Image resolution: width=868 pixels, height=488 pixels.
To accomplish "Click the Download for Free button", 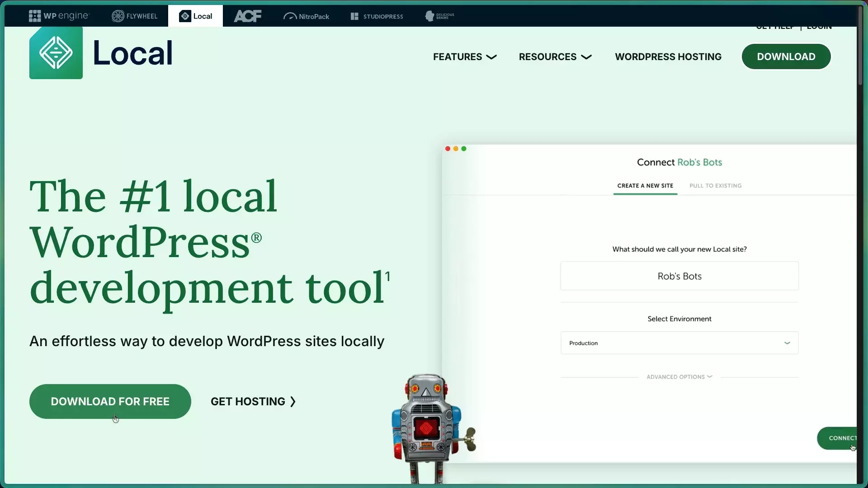I will (x=109, y=401).
